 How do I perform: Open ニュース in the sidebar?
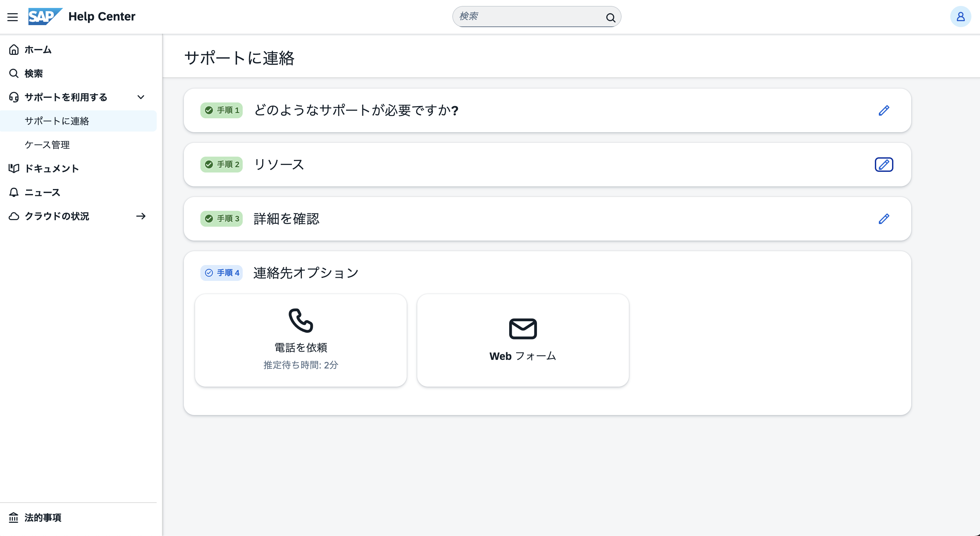pyautogui.click(x=42, y=192)
